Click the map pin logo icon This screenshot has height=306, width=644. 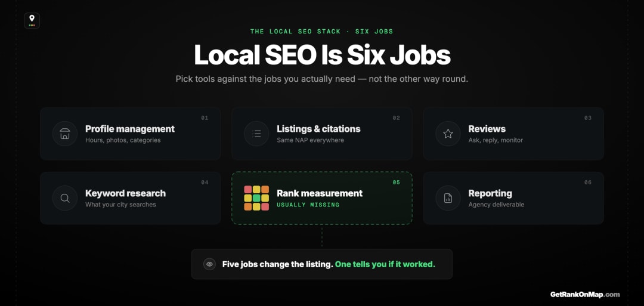[32, 20]
